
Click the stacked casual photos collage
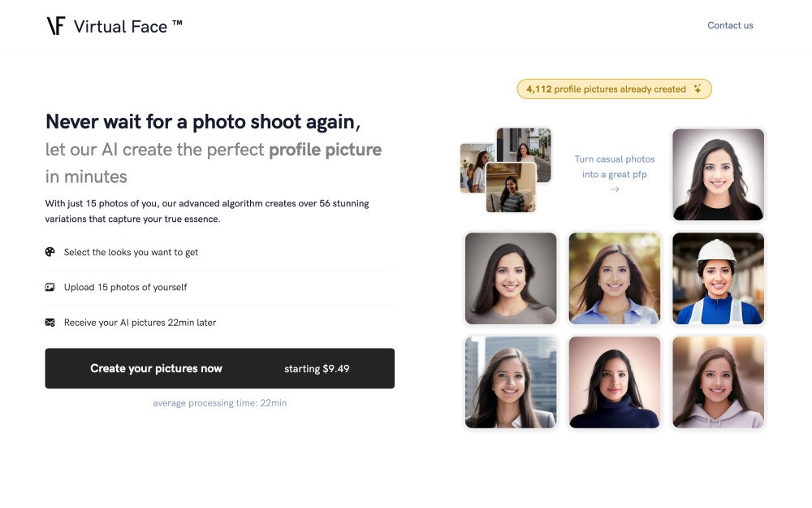click(x=506, y=170)
